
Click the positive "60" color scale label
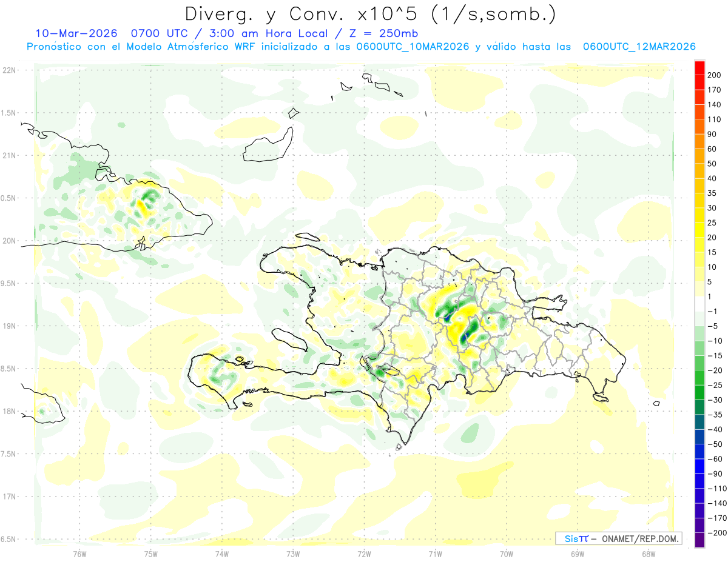[712, 149]
